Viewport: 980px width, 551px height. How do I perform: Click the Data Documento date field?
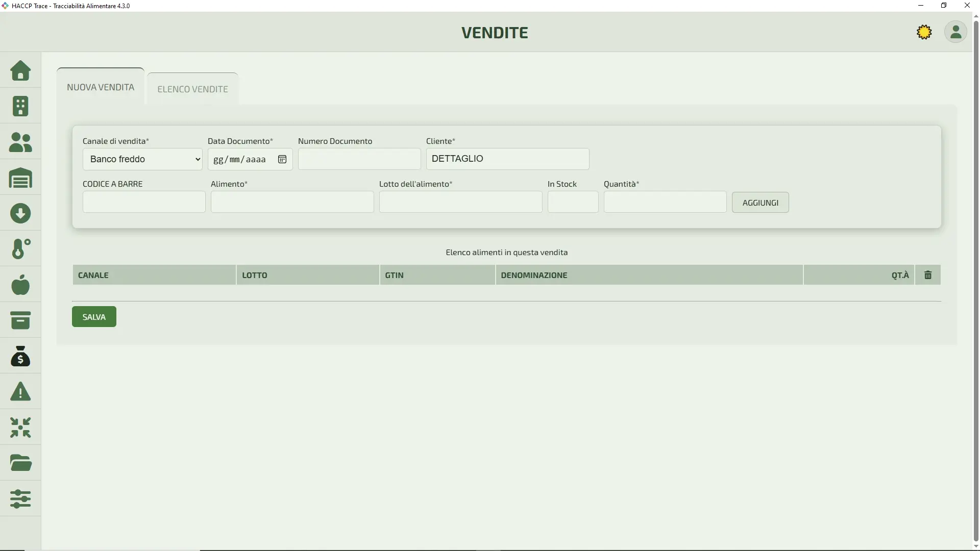point(250,159)
